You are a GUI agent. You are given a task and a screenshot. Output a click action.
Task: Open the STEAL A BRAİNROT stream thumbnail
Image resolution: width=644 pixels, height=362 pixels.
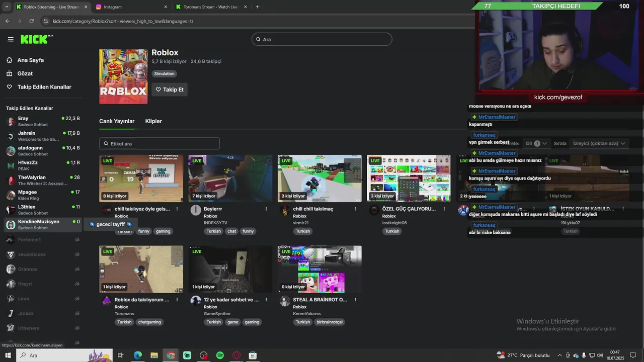click(x=319, y=269)
